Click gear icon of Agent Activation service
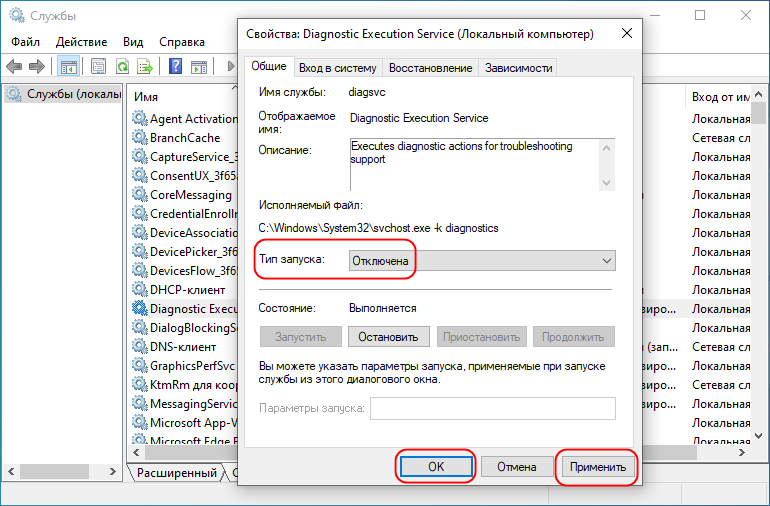 (x=140, y=118)
